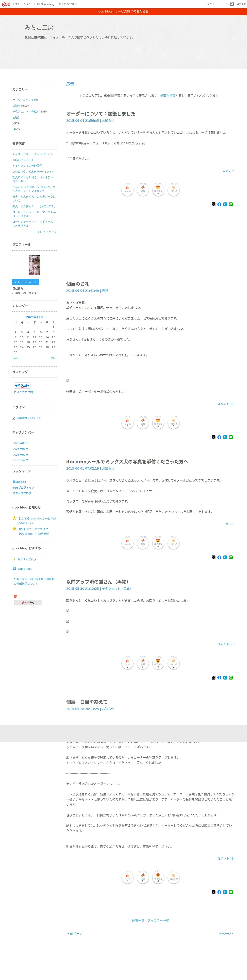The width and height of the screenshot is (247, 980).
Task: Focus the top search text field
Action: tap(192, 4)
